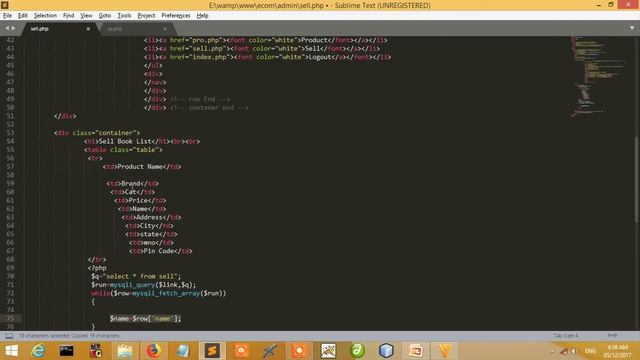Click the 'Brand' table cell code
The width and height of the screenshot is (640, 360).
pos(133,183)
